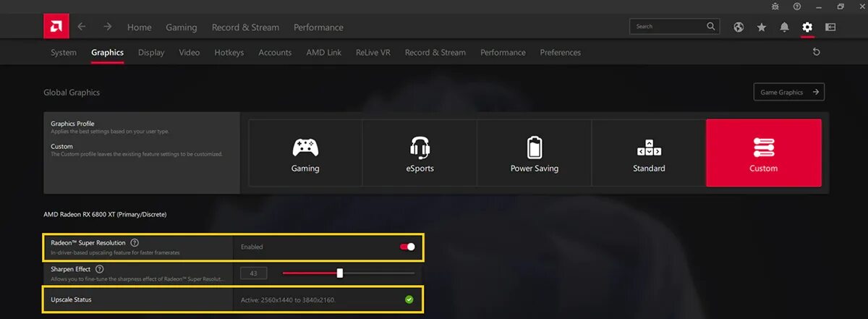This screenshot has height=319, width=868.
Task: Select the Standard profile card
Action: [x=649, y=153]
